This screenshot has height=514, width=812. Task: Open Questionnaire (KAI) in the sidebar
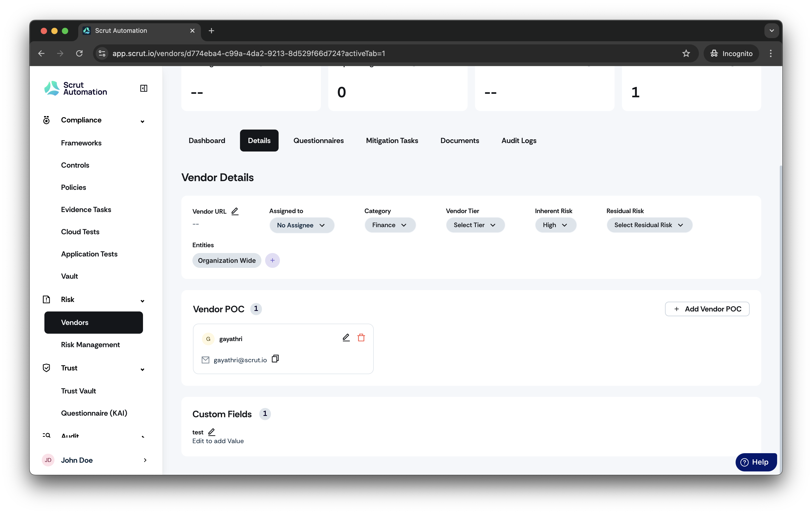tap(94, 413)
